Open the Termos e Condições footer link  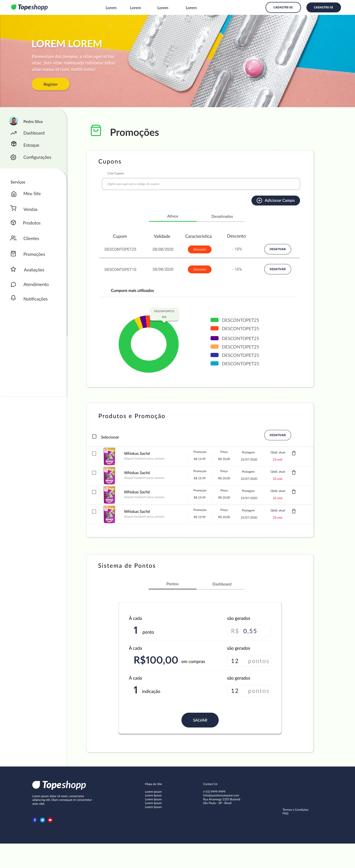295,810
